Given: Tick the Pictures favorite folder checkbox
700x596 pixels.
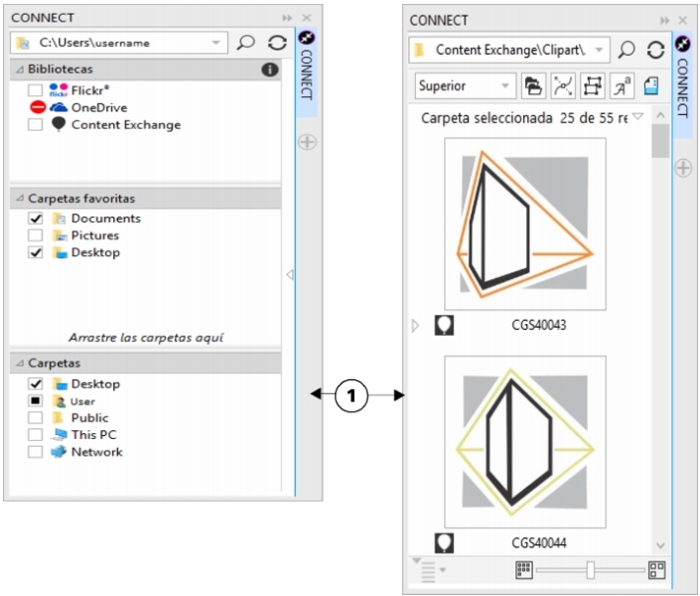Looking at the screenshot, I should pos(36,235).
